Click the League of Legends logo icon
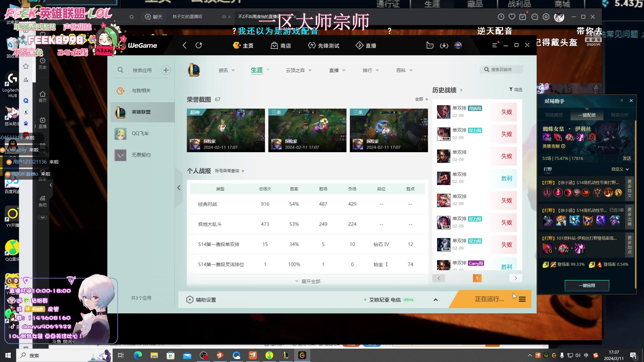The height and width of the screenshot is (362, 644). [194, 70]
